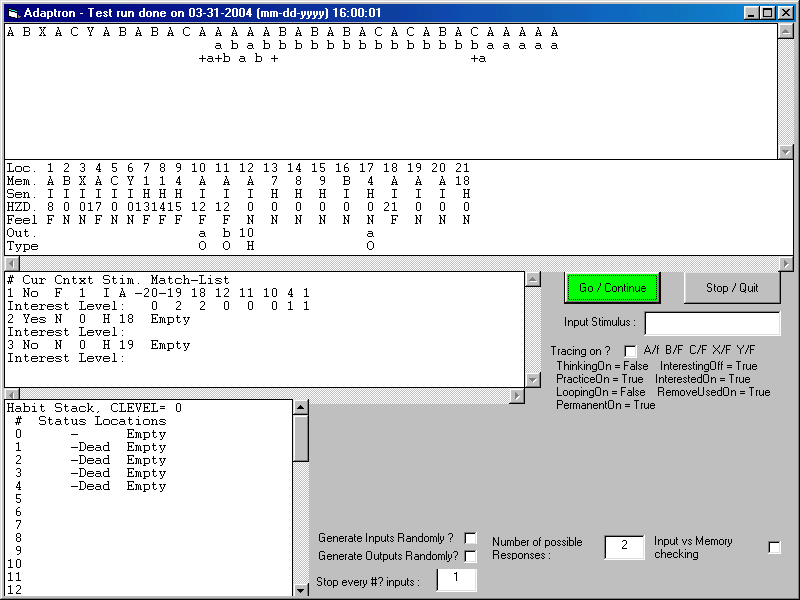
Task: Click the 'A/f B/F C/F X/F Y/F' tracing label
Action: (x=699, y=350)
